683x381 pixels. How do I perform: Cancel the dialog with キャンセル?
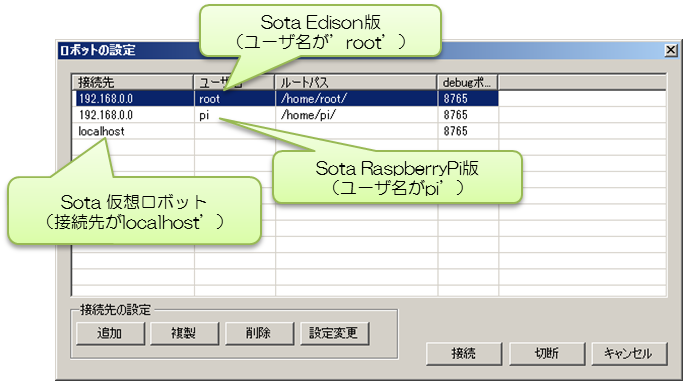coord(629,354)
